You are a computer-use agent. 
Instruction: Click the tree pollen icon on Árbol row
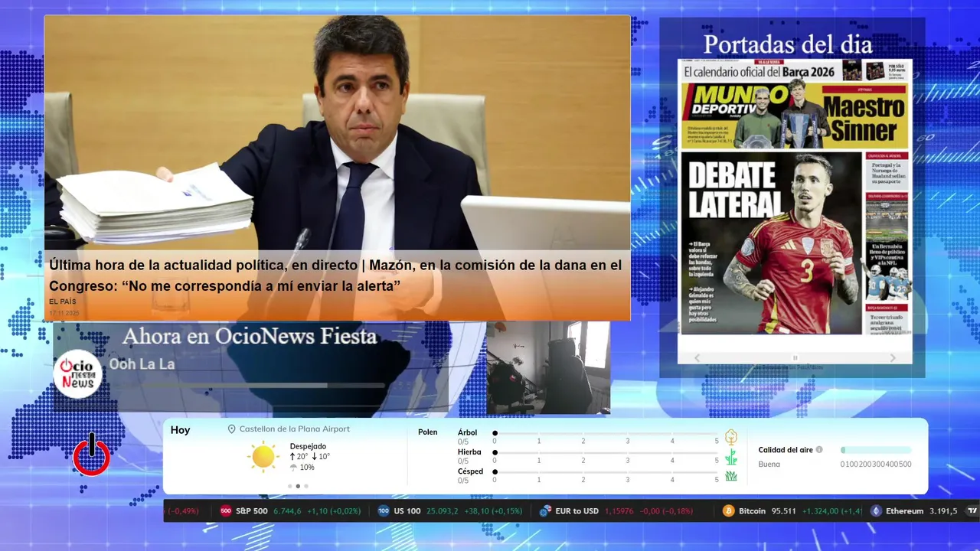(731, 437)
